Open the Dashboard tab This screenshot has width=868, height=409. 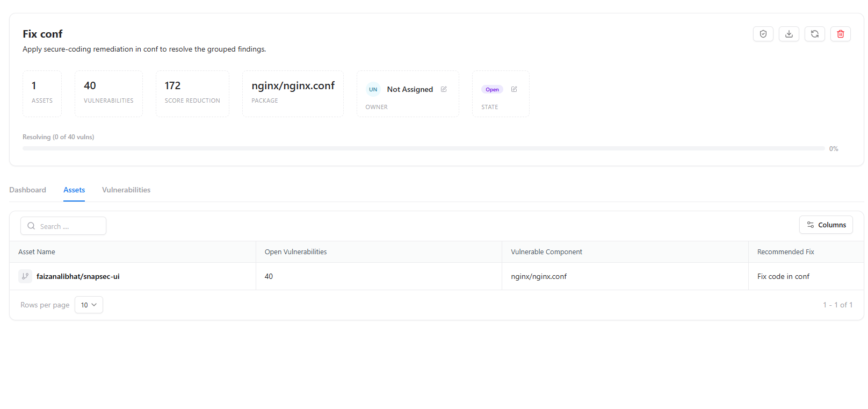(x=27, y=190)
